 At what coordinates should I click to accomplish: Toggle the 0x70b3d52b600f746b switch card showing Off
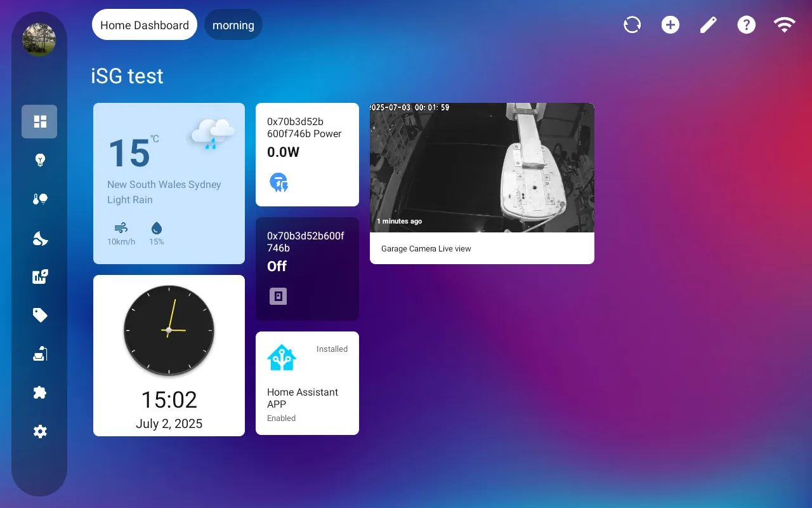click(x=307, y=269)
